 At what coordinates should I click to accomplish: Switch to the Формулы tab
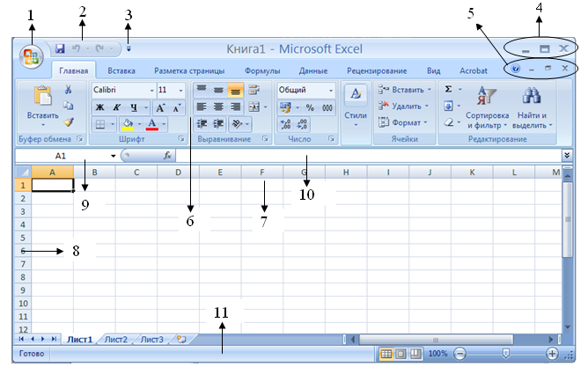click(x=262, y=70)
